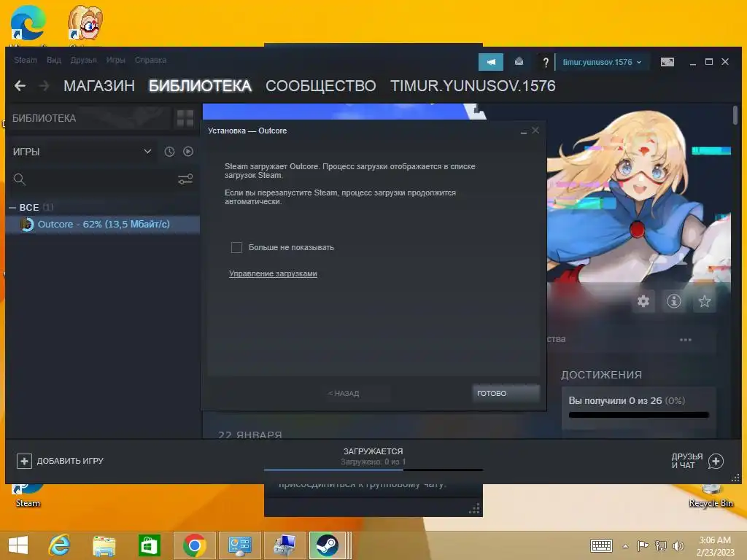Open the on-screen keyboard tray icon
The width and height of the screenshot is (747, 560).
(601, 545)
